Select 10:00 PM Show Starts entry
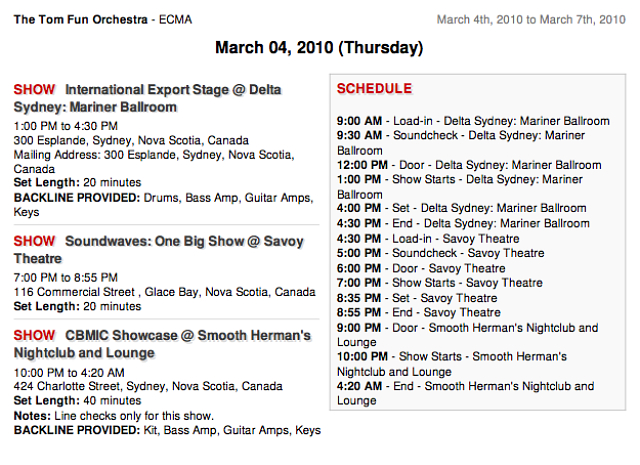The image size is (640, 465). (452, 364)
